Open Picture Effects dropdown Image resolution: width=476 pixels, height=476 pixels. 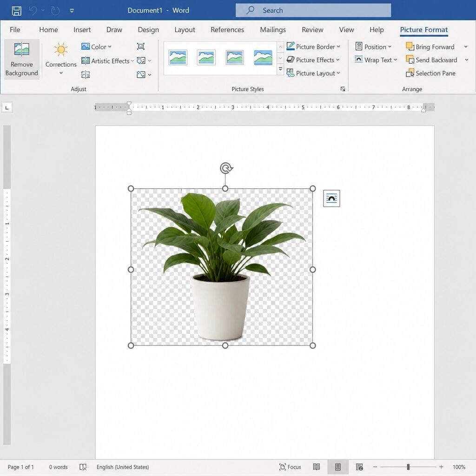pos(313,60)
